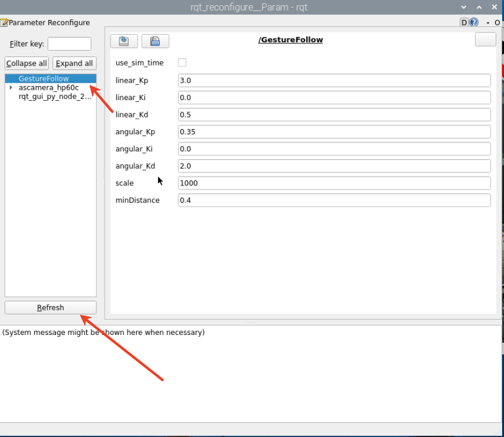Expand the ascamera_hp60c tree node arrow
The width and height of the screenshot is (504, 437).
point(12,87)
